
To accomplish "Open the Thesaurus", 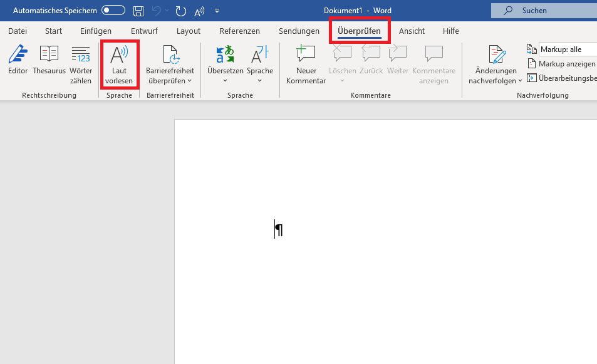I will coord(49,60).
